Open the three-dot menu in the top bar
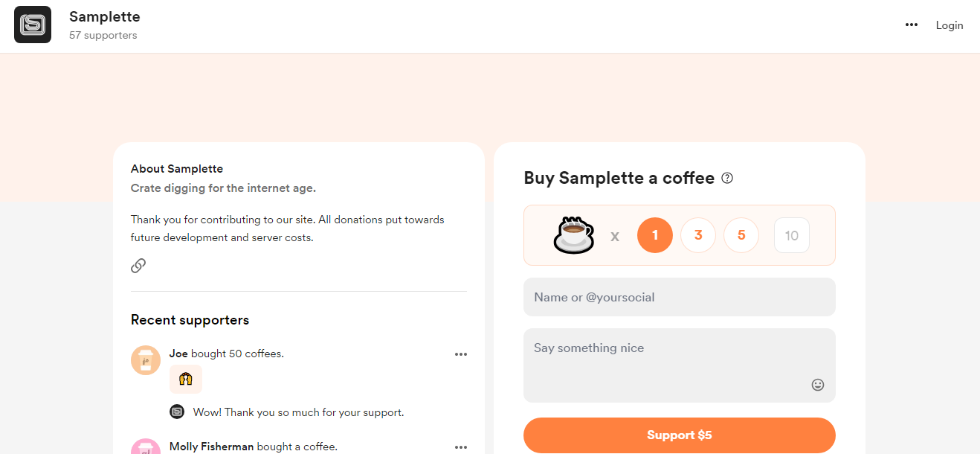This screenshot has height=454, width=980. click(x=911, y=25)
